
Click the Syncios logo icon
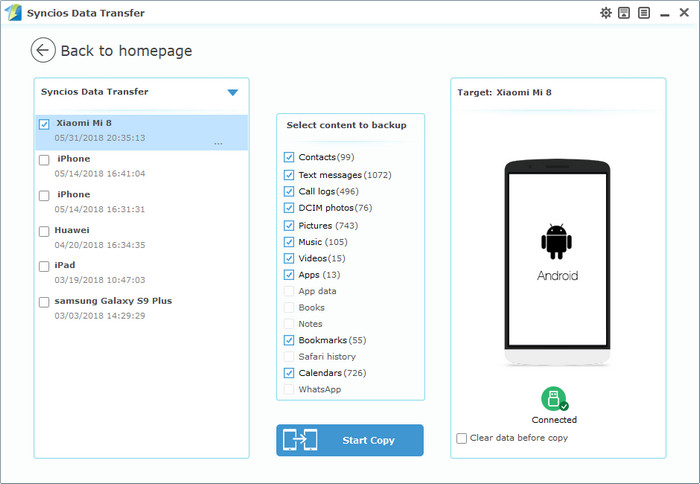pyautogui.click(x=13, y=13)
